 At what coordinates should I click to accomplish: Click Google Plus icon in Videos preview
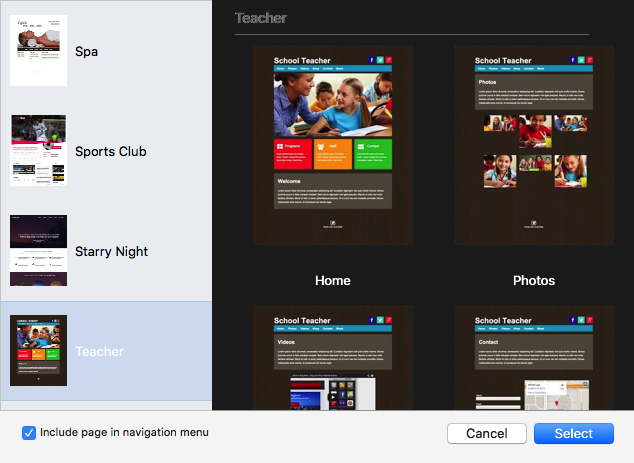(389, 320)
